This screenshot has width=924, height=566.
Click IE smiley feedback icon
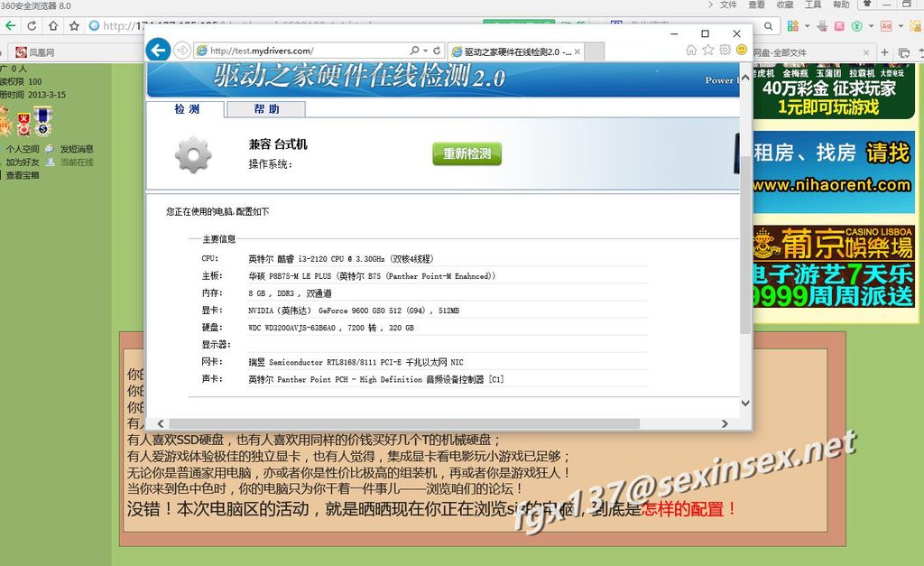click(x=742, y=51)
